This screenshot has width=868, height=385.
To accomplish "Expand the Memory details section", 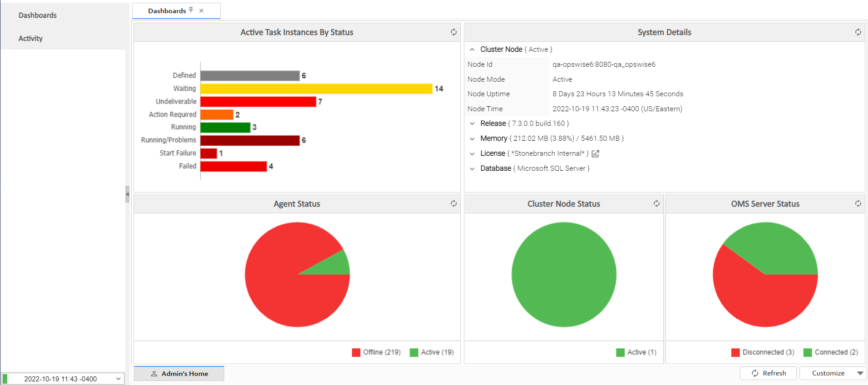I will [472, 138].
